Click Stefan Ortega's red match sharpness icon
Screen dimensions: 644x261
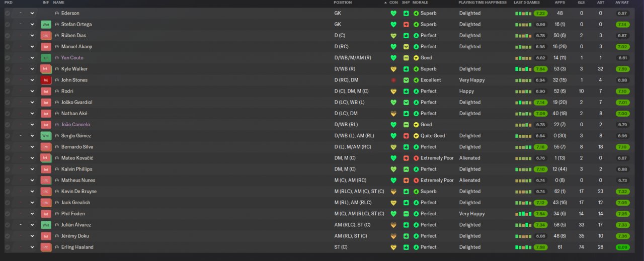point(406,24)
